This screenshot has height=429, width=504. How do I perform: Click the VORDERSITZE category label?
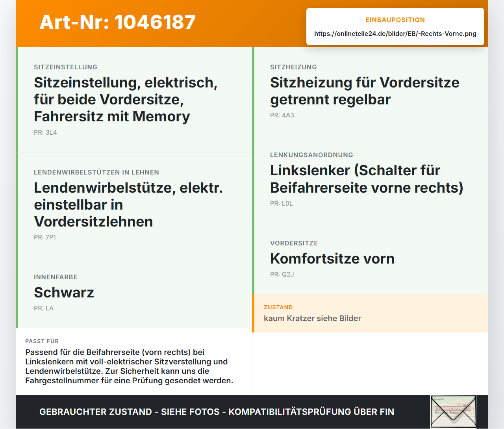click(294, 243)
